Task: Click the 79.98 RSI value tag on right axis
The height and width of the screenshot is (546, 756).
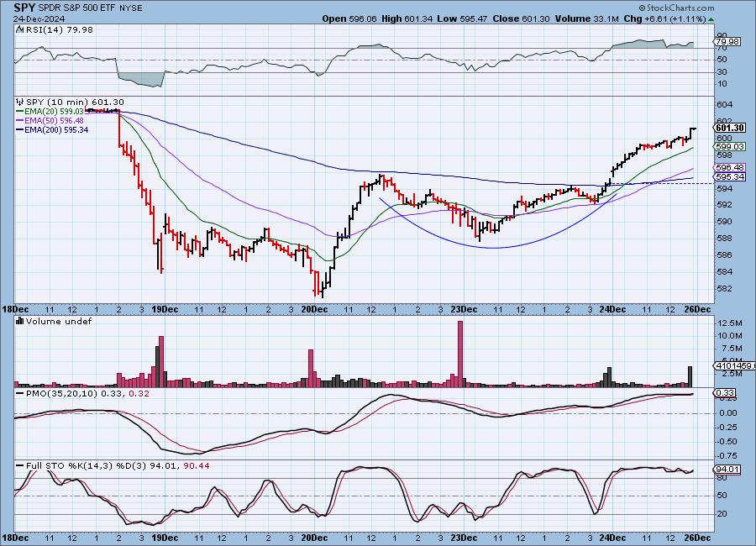Action: 727,42
